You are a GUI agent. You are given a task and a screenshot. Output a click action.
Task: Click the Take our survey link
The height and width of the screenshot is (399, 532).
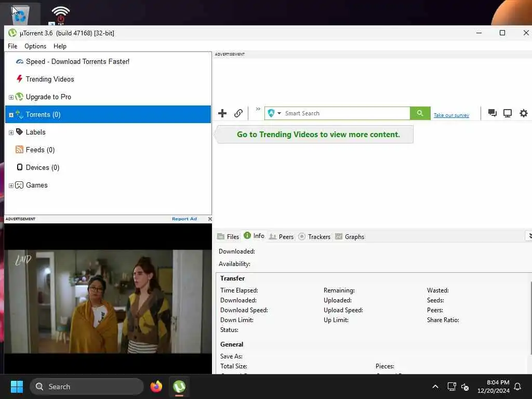pos(451,115)
